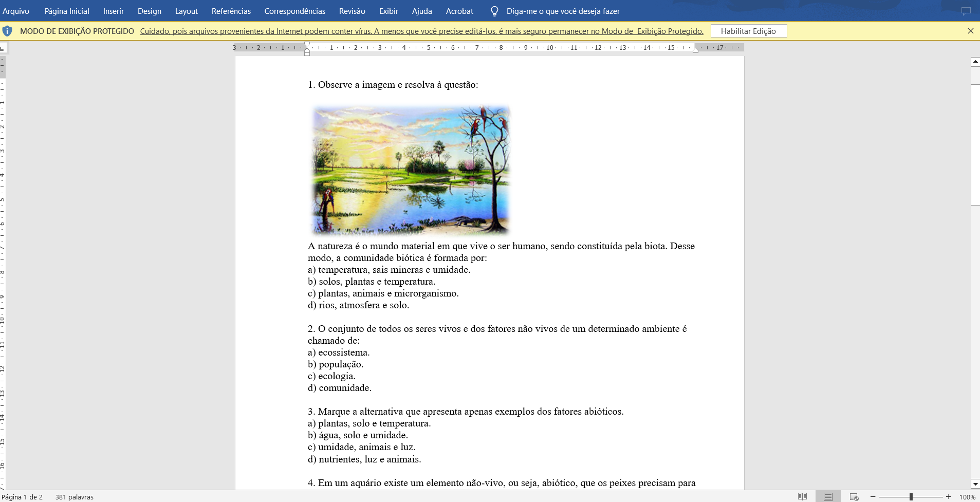Click option 'c) plantas, animais e microrganismo.'
This screenshot has height=502, width=980.
tap(383, 293)
